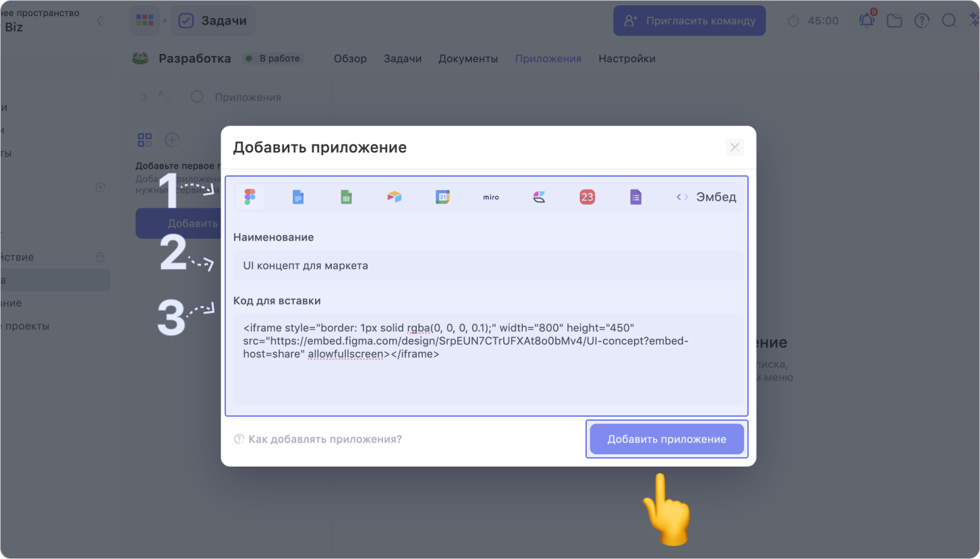Pick the red calendar 23 icon

[587, 197]
